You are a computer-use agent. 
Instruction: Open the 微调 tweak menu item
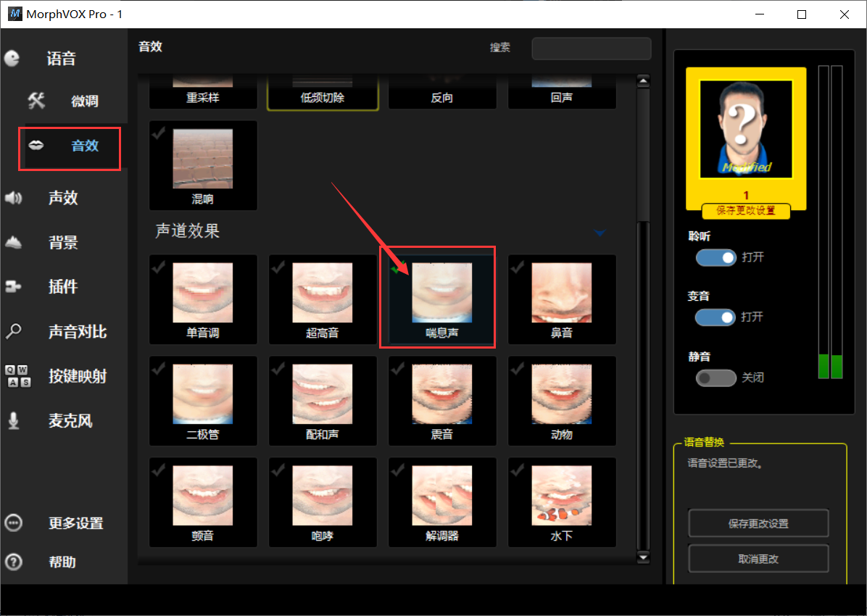(x=85, y=101)
